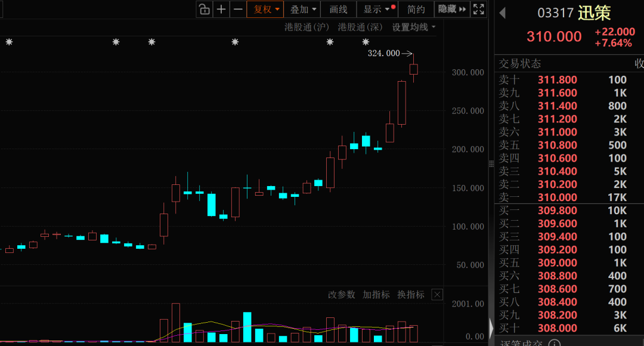Screen dimensions: 644x346
Task: Toggle fullscreen chart icon
Action: click(478, 9)
